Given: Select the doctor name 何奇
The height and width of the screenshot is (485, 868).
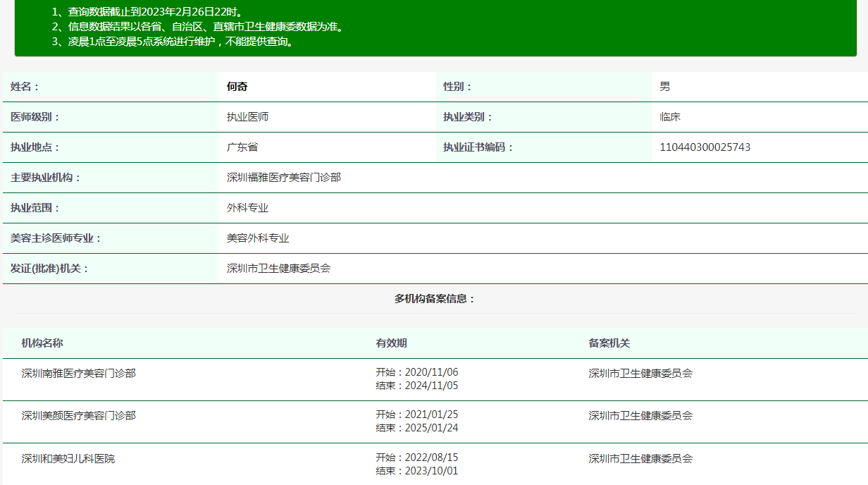Looking at the screenshot, I should point(237,87).
